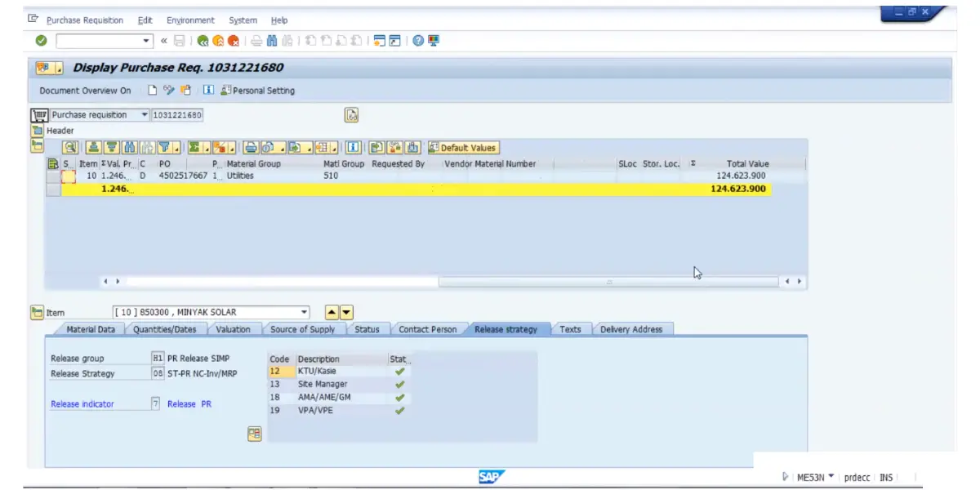Screen dimensions: 980x490
Task: Switch to the Source of Supply tab
Action: click(302, 329)
